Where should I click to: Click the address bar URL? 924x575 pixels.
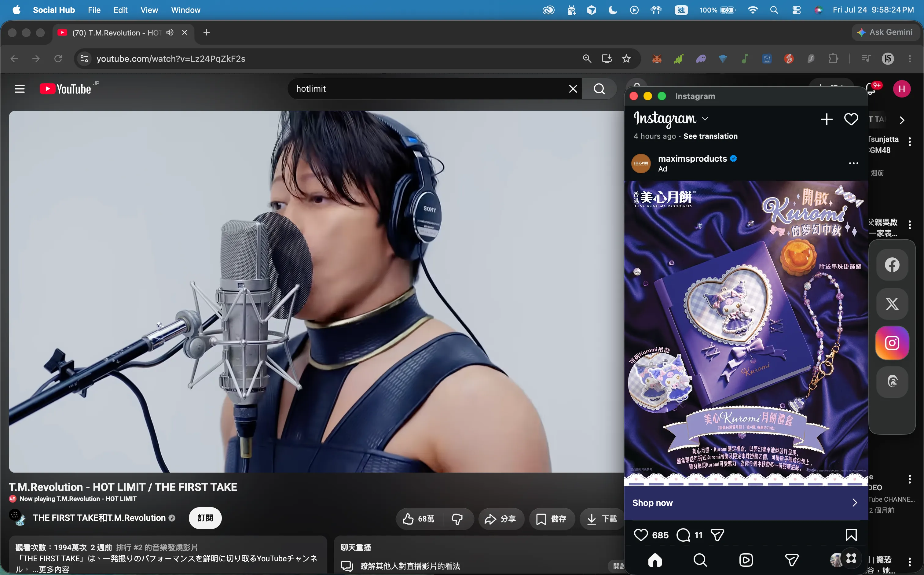171,59
